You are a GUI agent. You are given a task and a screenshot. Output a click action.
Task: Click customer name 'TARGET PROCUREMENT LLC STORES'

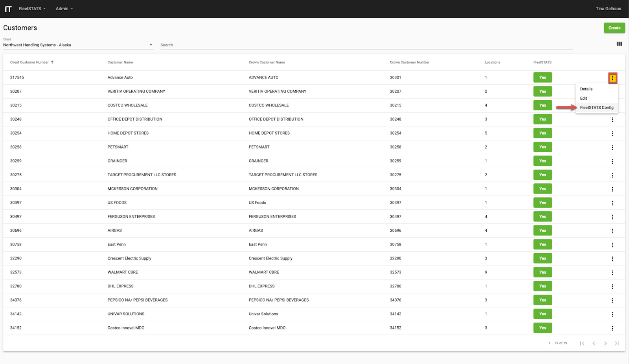142,175
